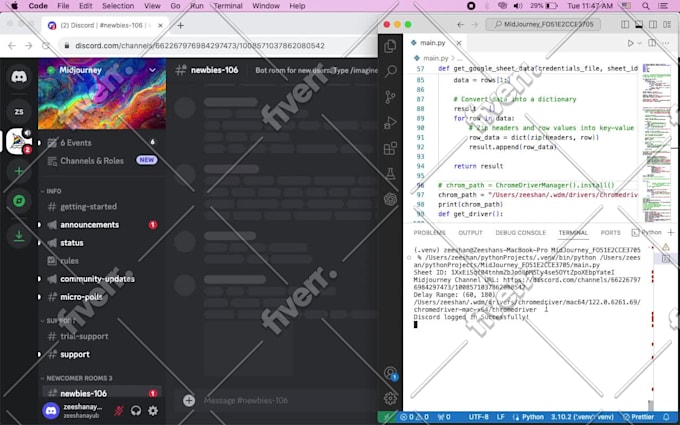Open the remote window status bar icon
The height and width of the screenshot is (425, 680).
pyautogui.click(x=386, y=417)
